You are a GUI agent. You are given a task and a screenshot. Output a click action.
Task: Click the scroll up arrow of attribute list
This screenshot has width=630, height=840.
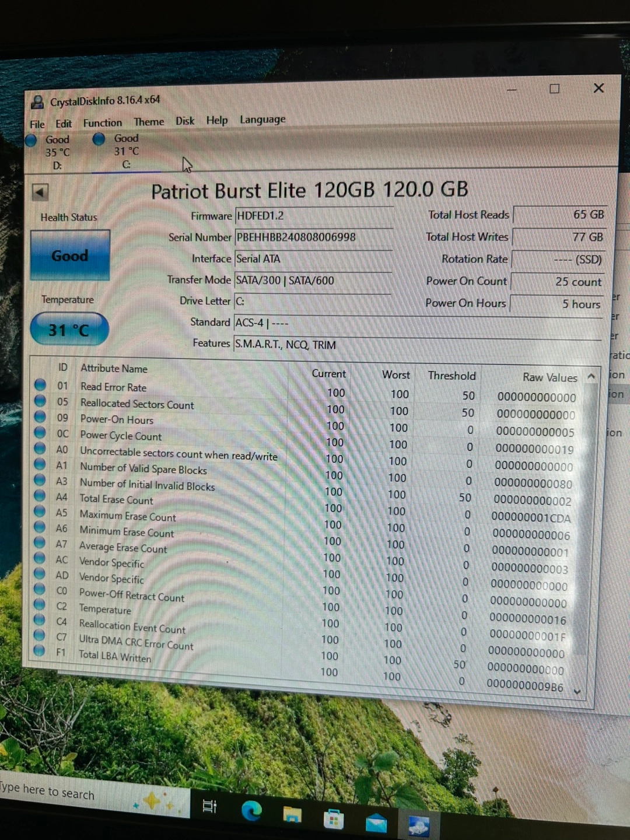pyautogui.click(x=591, y=377)
